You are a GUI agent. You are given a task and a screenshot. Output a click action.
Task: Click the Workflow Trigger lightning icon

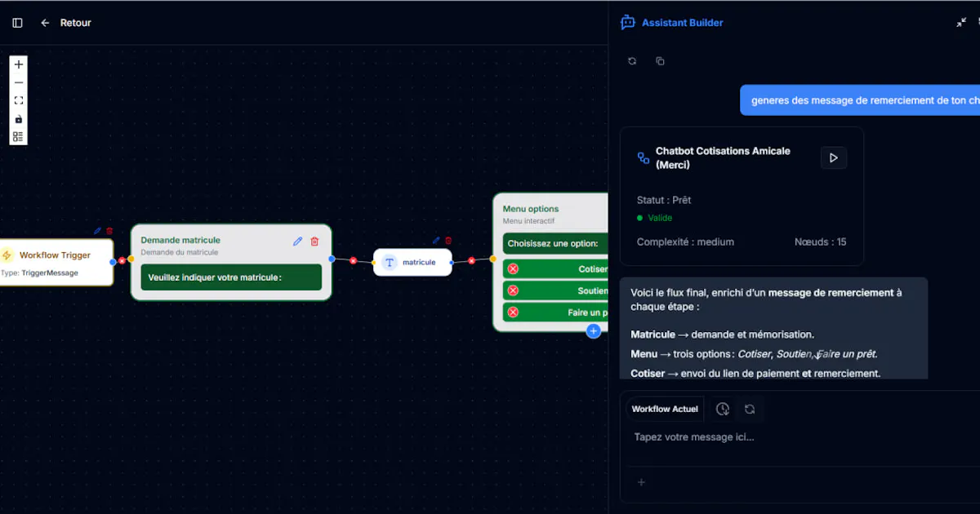pos(7,255)
